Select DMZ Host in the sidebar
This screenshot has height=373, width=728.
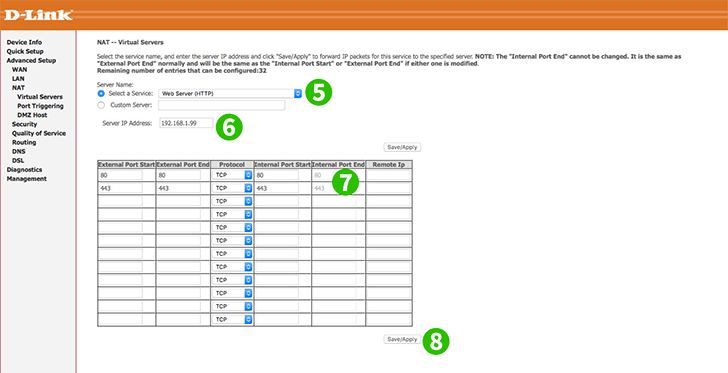pyautogui.click(x=32, y=115)
